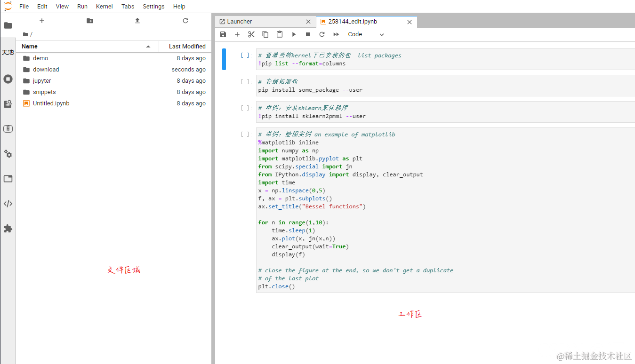Toggle Name column sort arrow

coord(148,47)
